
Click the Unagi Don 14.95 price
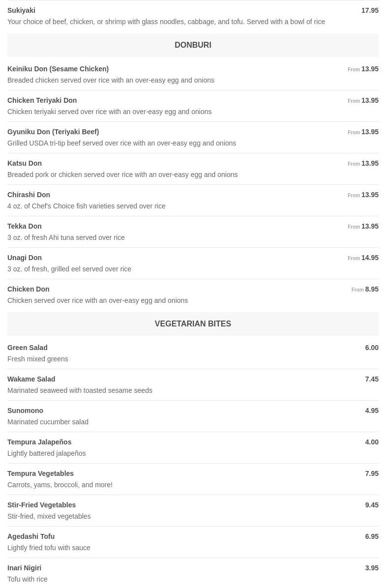[x=369, y=258]
